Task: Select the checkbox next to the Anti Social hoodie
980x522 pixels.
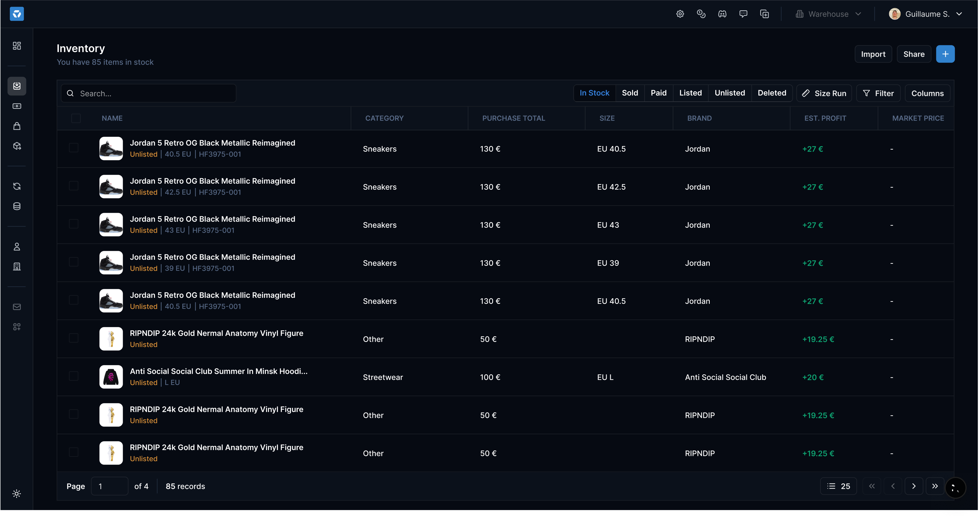Action: click(73, 376)
